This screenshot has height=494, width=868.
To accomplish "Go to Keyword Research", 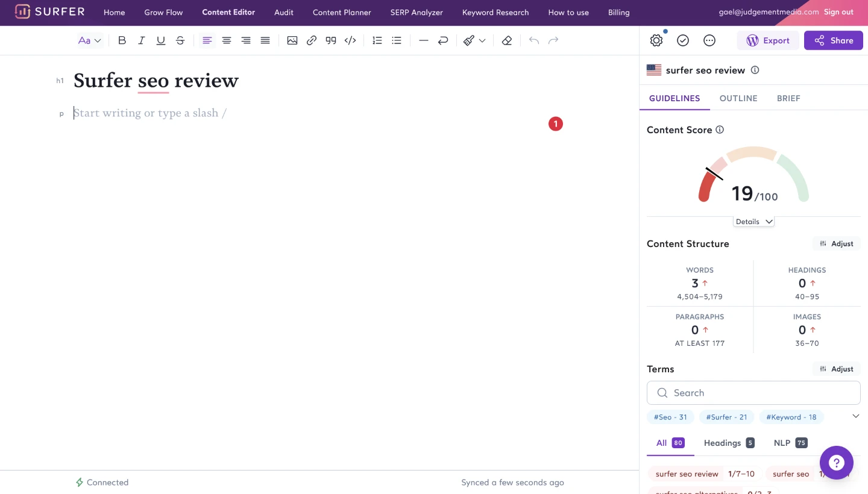I will coord(495,12).
